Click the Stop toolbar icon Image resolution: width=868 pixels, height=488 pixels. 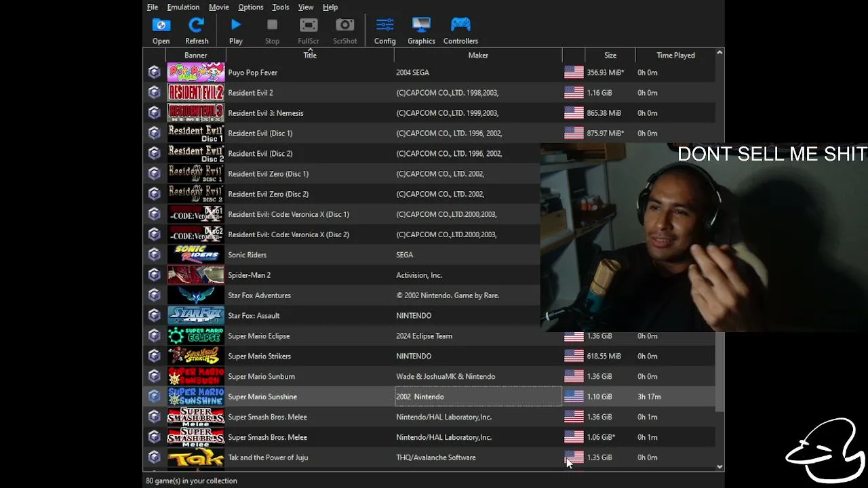point(272,30)
